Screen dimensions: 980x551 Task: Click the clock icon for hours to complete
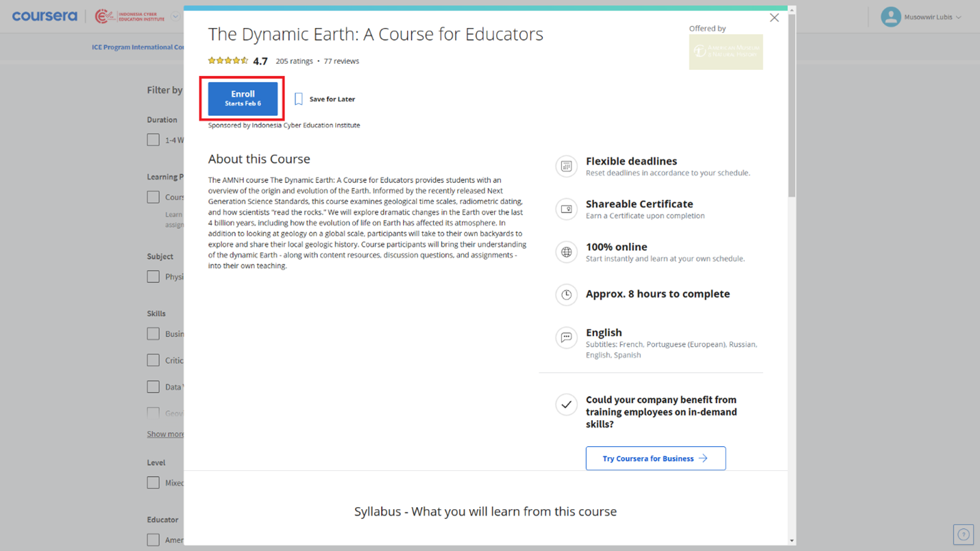(x=566, y=295)
